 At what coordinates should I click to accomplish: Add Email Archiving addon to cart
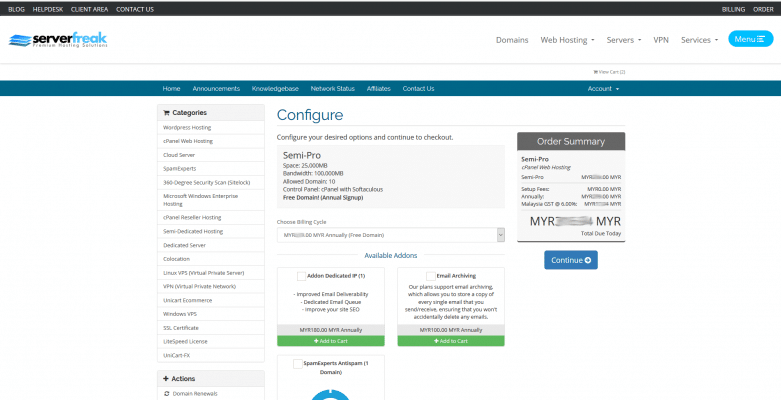[451, 341]
